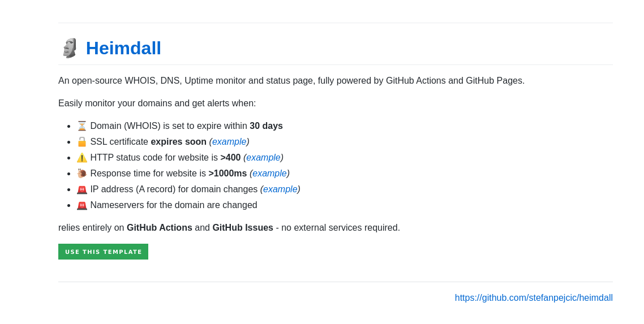Open the Heimdall heading link
This screenshot has width=644, height=324.
click(x=123, y=48)
